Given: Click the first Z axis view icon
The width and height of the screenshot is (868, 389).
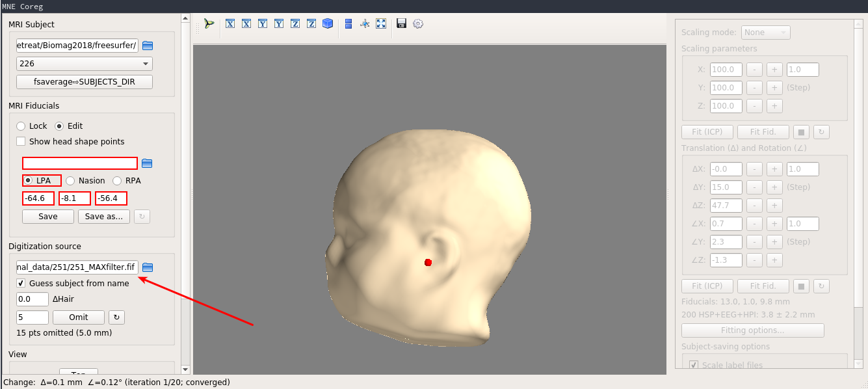Looking at the screenshot, I should (295, 23).
